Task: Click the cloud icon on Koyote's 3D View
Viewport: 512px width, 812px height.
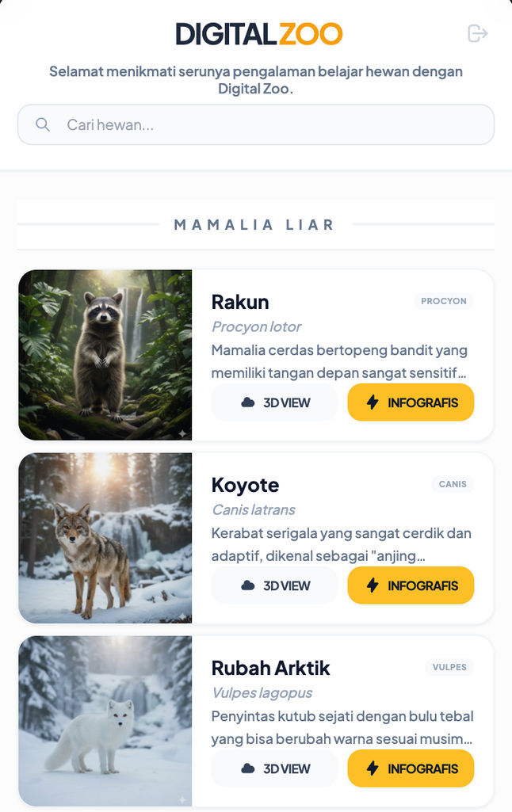Action: [248, 585]
